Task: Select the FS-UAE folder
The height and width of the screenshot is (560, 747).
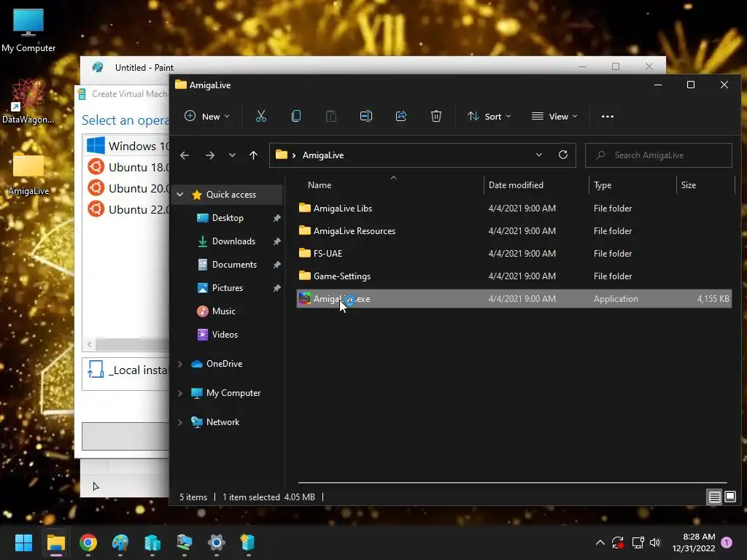Action: 328,253
